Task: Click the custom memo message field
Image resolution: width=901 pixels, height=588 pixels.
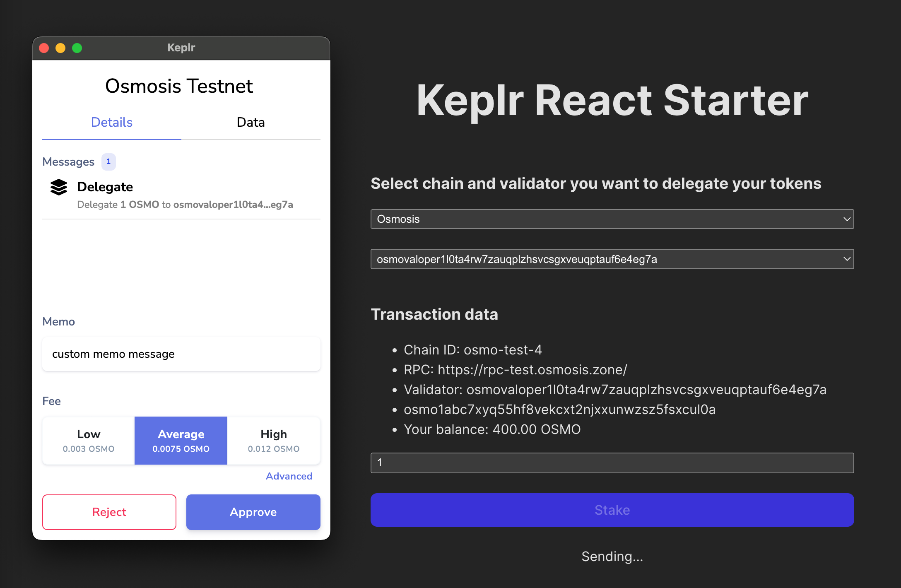Action: (x=181, y=354)
